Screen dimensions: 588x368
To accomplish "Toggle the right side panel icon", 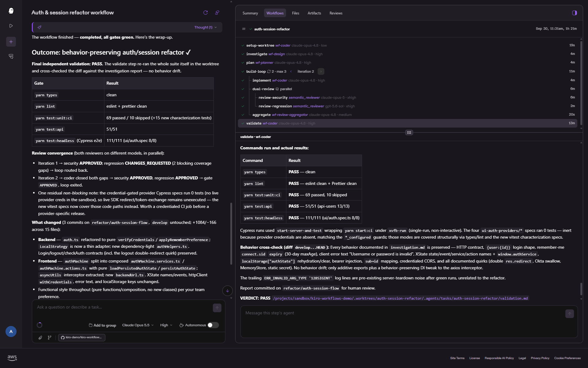I will (x=575, y=13).
